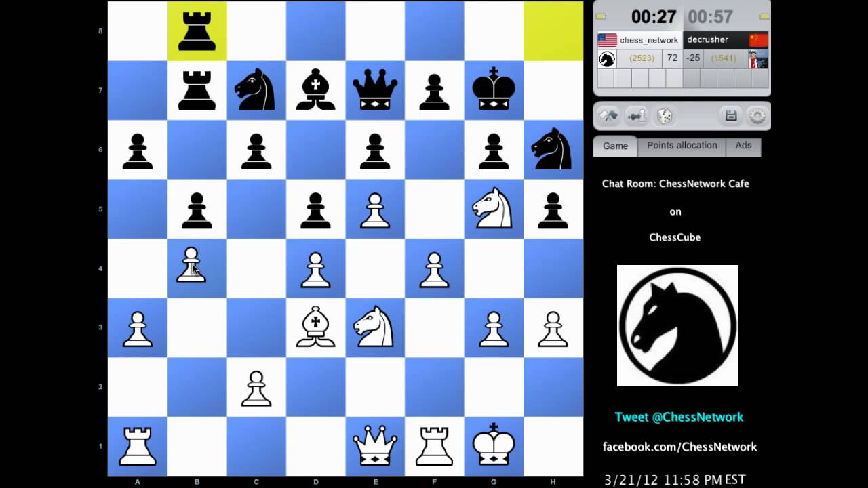Click the chess_network player name
This screenshot has width=868, height=488.
[x=648, y=40]
